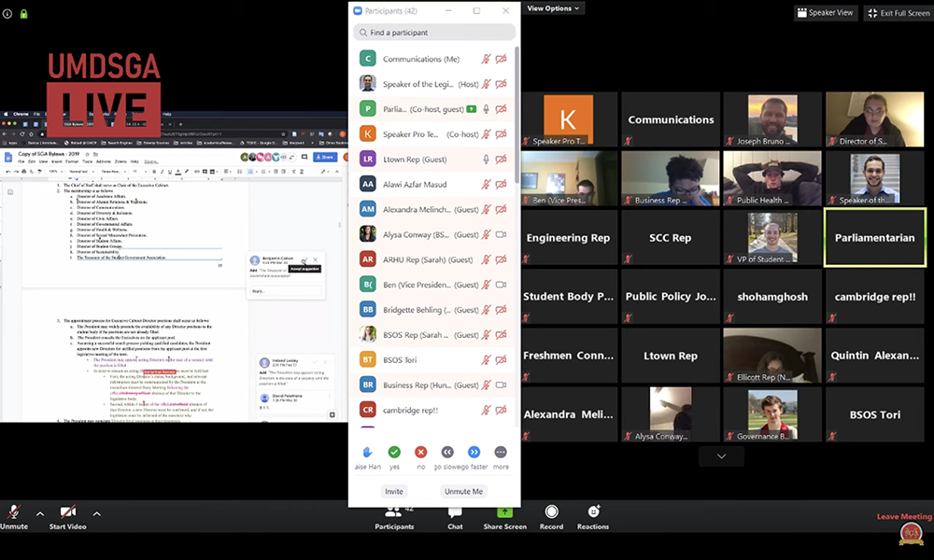This screenshot has width=934, height=560.
Task: Switch to Speaker View
Action: (826, 13)
